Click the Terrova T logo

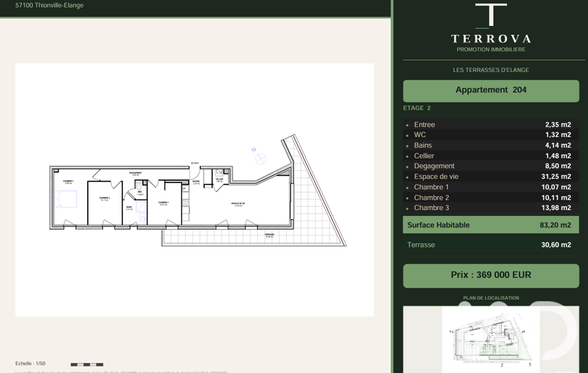tap(491, 15)
